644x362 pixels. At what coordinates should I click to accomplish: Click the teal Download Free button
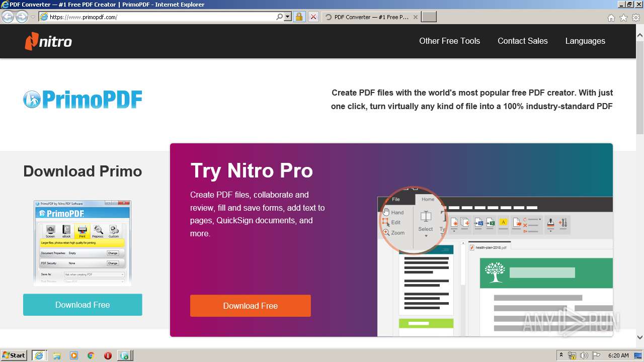[x=83, y=305]
